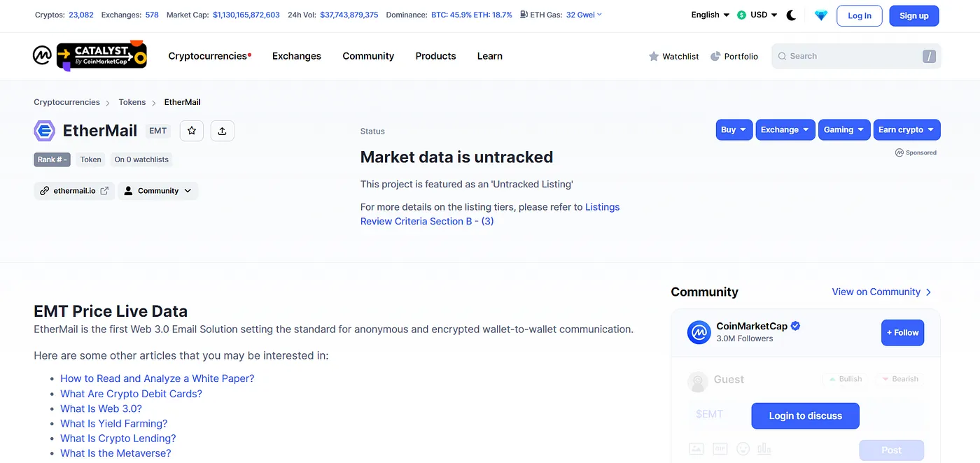Click the search magnifier icon
The width and height of the screenshot is (980, 463).
click(x=783, y=57)
